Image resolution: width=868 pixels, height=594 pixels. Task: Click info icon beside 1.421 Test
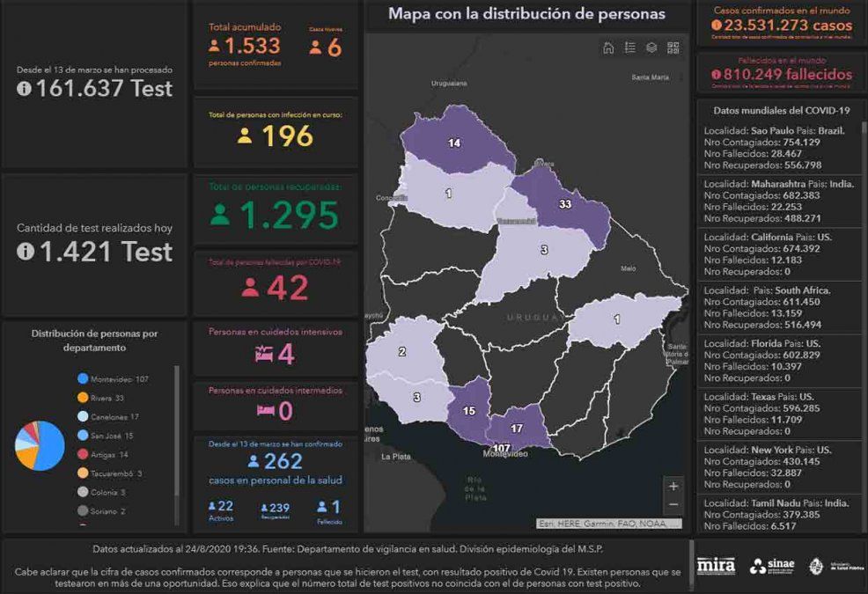(24, 252)
